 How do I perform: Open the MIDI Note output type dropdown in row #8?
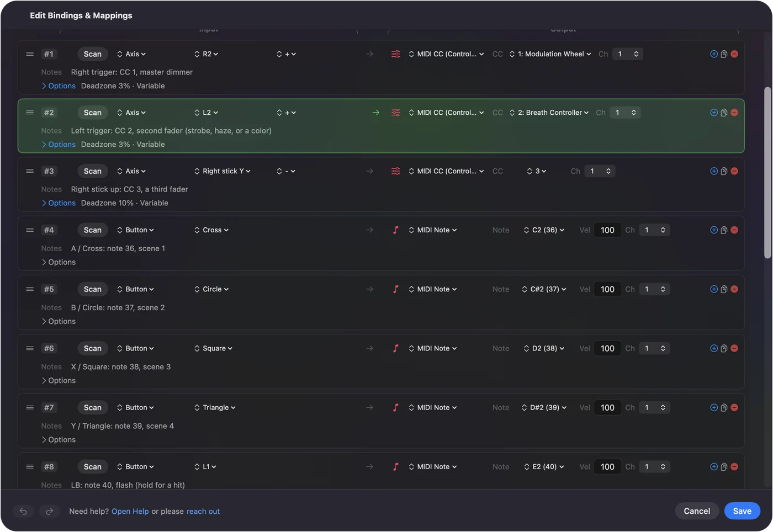[433, 467]
